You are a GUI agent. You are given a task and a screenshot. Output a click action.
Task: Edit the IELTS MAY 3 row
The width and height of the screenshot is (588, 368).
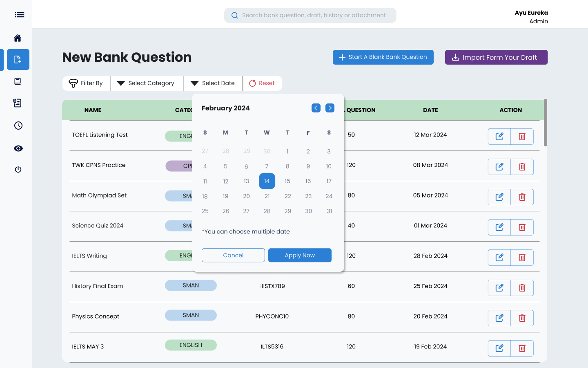point(499,348)
